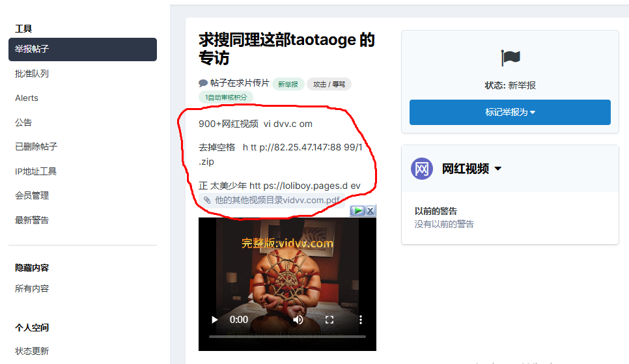Go to 状态更新 under 个人空间

[32, 351]
